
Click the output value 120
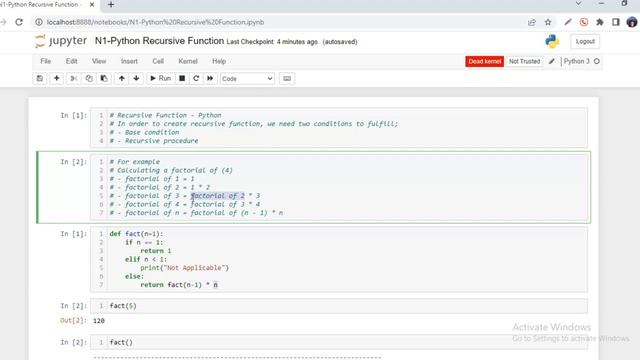pyautogui.click(x=99, y=321)
